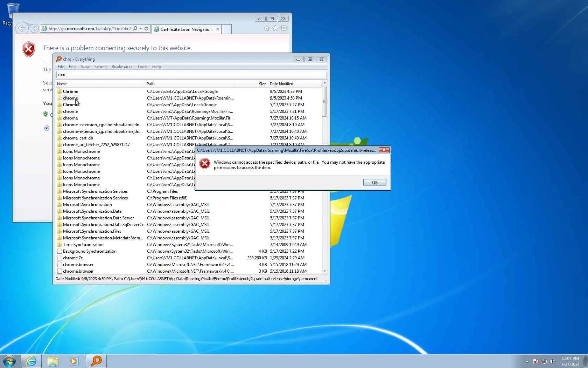Viewport: 588px width, 368px height.
Task: Click the results list scrollbar thumb
Action: click(x=324, y=101)
